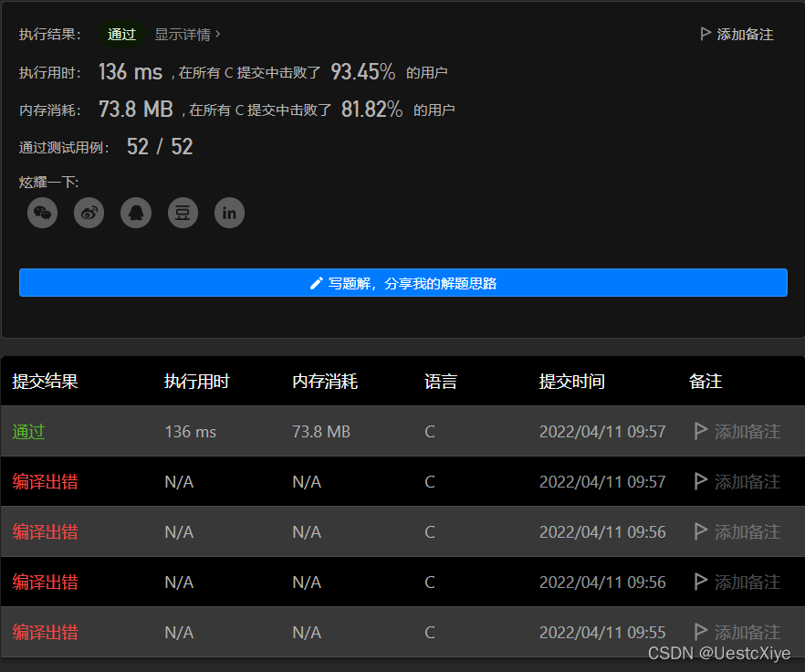Click the 备注 column header
This screenshot has height=672, width=805.
(706, 382)
